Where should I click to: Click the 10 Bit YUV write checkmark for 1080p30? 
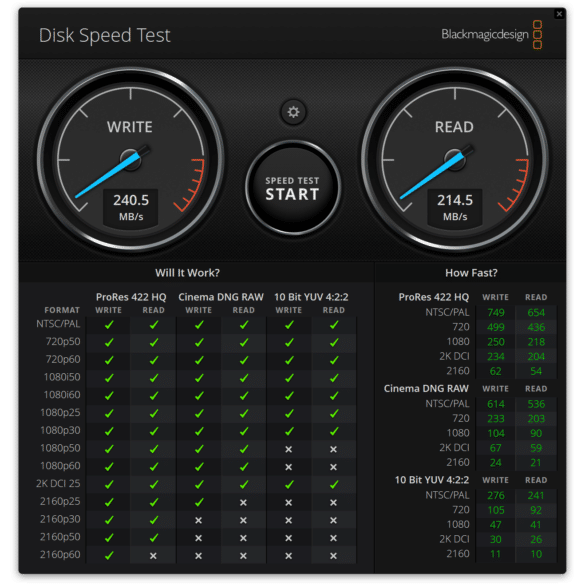[289, 431]
